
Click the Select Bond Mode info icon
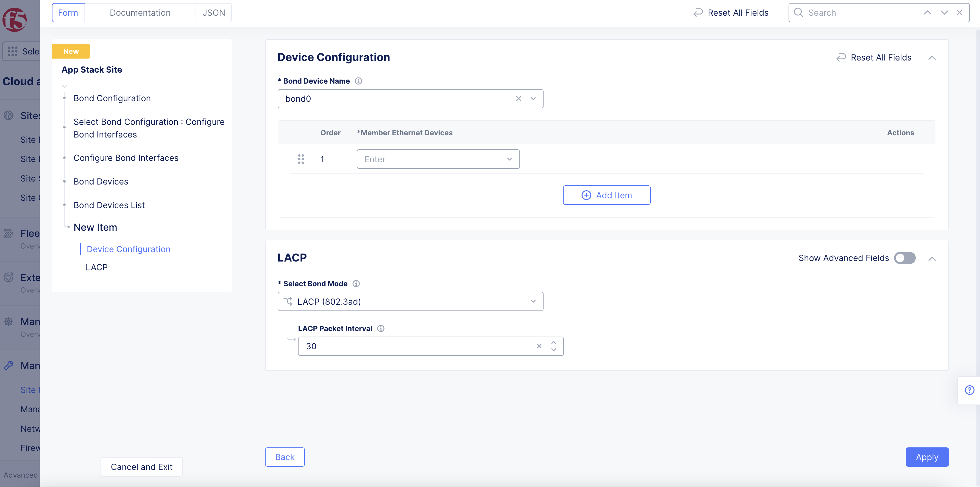[x=356, y=284]
